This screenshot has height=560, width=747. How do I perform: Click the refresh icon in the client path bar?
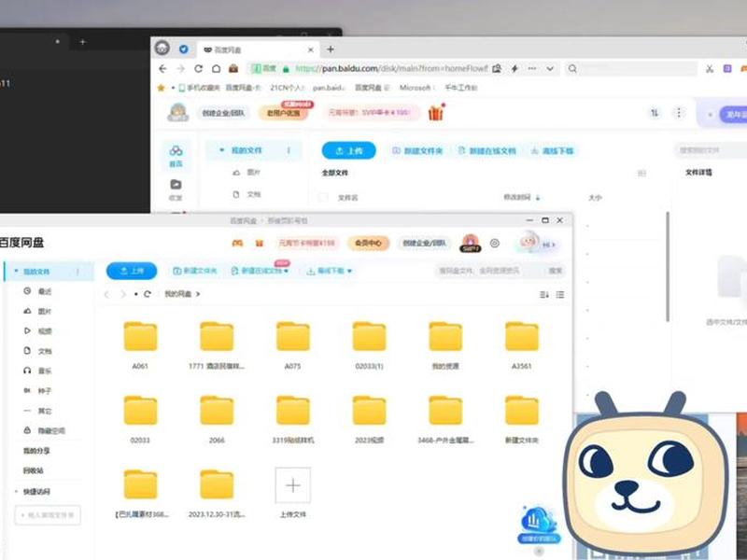point(148,294)
